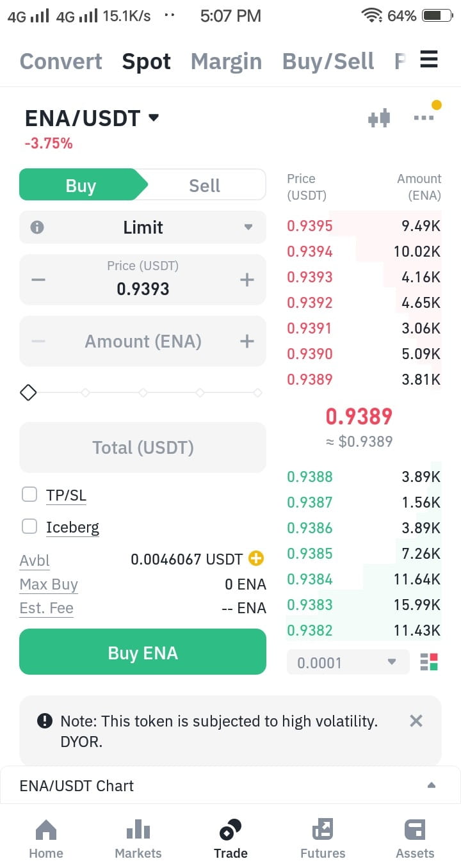The width and height of the screenshot is (461, 868).
Task: Enable the TP/SL checkbox
Action: [x=29, y=494]
